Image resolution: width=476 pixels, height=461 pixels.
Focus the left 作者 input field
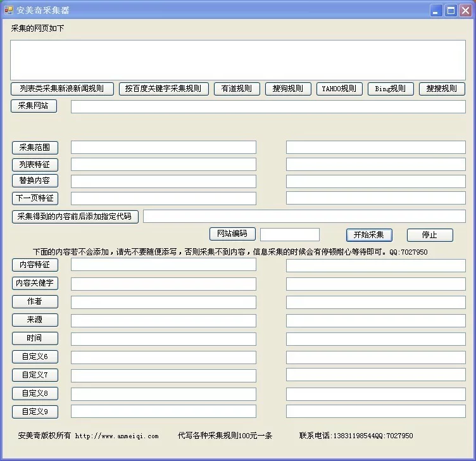(163, 303)
